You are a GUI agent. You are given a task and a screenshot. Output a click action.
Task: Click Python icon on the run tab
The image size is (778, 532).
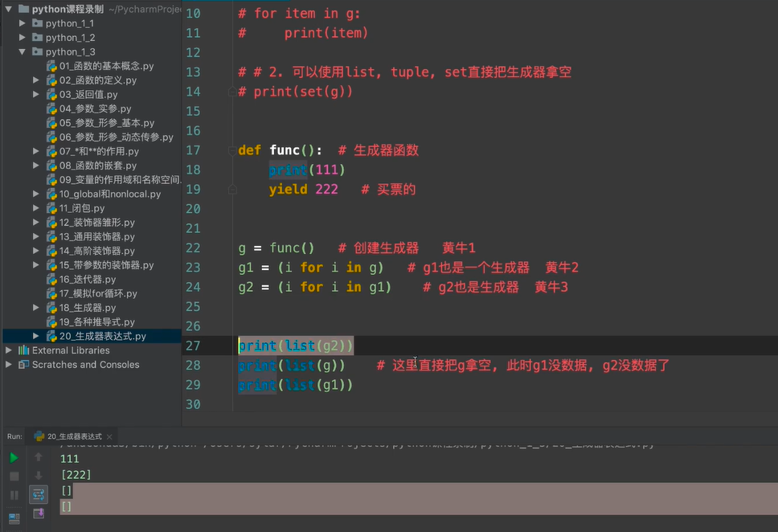pyautogui.click(x=39, y=436)
